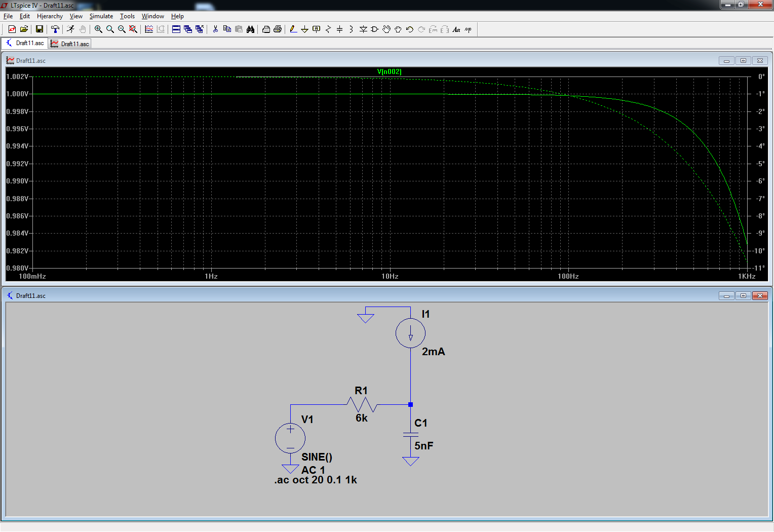Click the AC 1 source text
The height and width of the screenshot is (532, 774).
pos(313,470)
